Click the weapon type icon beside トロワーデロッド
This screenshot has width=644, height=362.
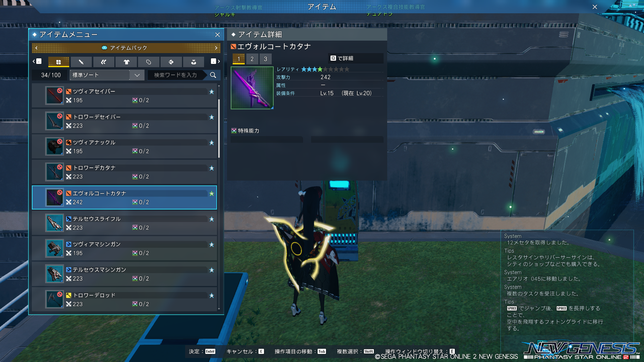pyautogui.click(x=68, y=296)
